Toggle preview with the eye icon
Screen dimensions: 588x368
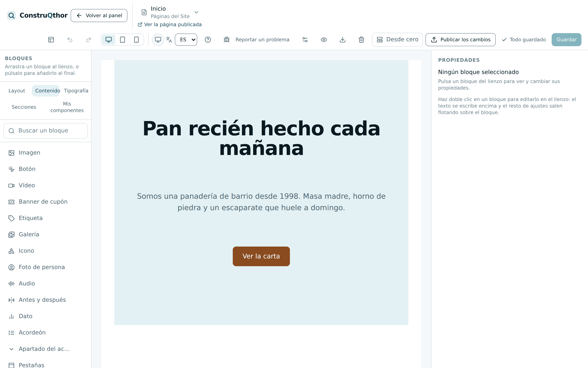coord(324,40)
